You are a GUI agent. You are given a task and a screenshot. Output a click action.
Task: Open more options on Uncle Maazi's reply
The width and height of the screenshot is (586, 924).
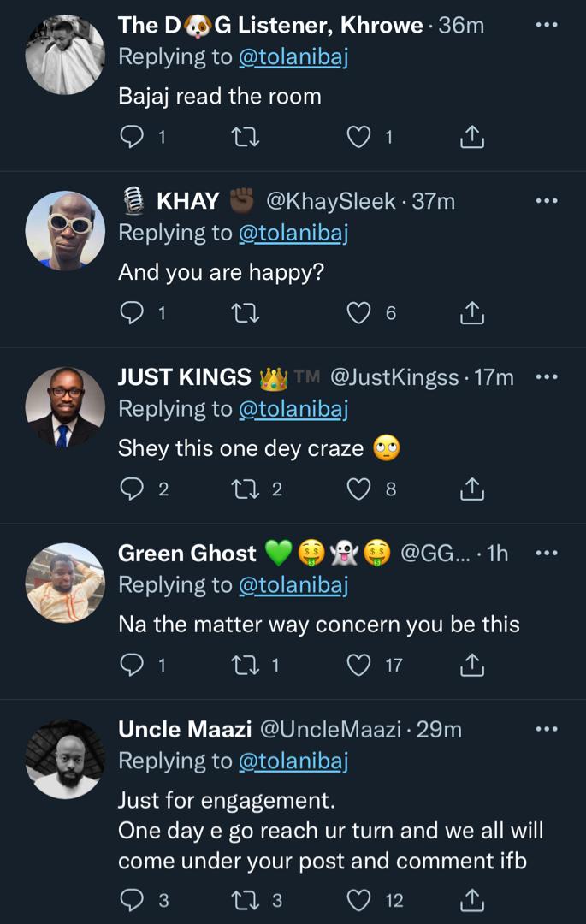tap(546, 729)
